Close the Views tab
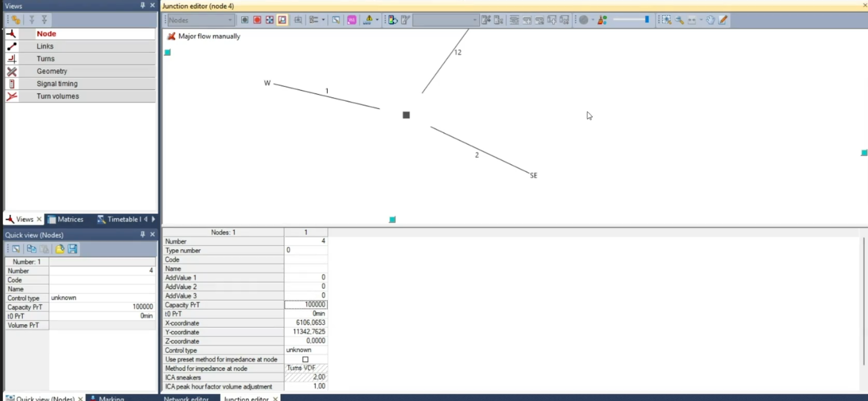The height and width of the screenshot is (401, 868). coord(39,220)
